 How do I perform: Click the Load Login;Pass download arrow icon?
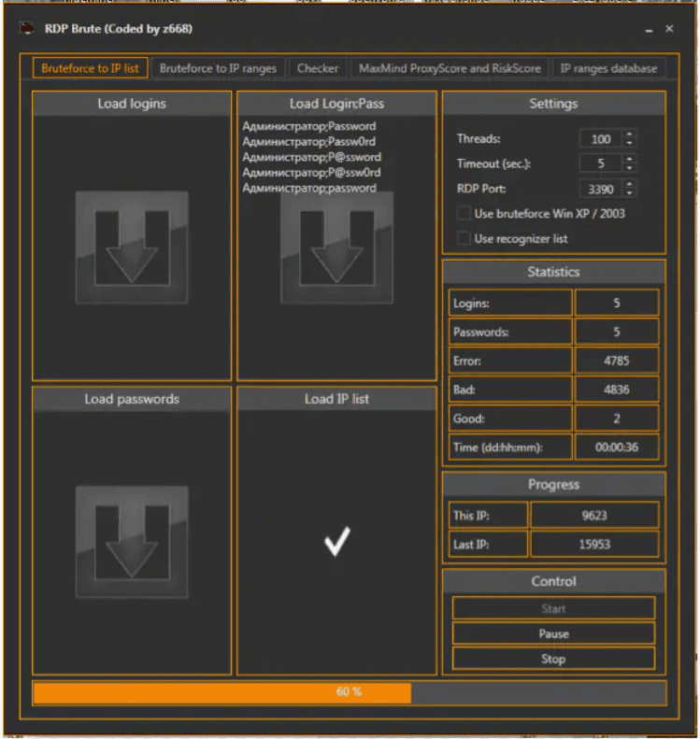click(x=336, y=248)
